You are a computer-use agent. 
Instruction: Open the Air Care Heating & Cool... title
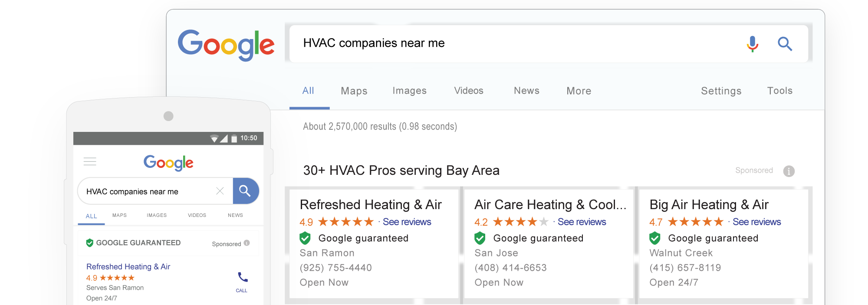point(550,204)
